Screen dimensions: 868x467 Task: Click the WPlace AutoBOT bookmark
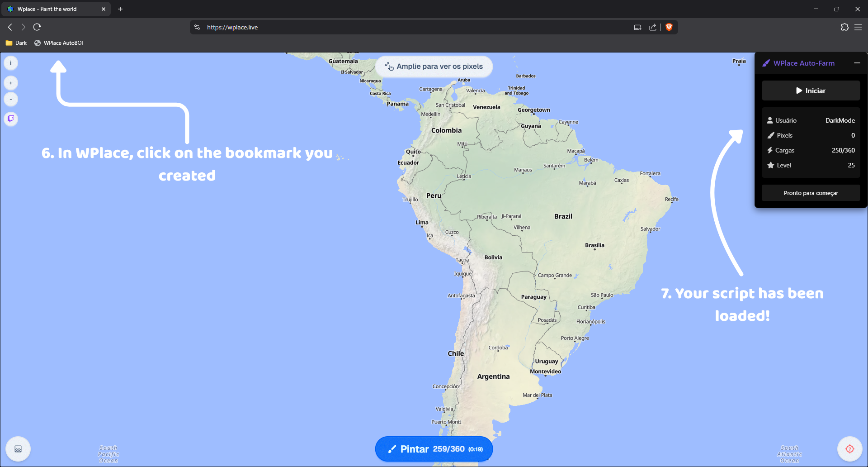point(59,43)
